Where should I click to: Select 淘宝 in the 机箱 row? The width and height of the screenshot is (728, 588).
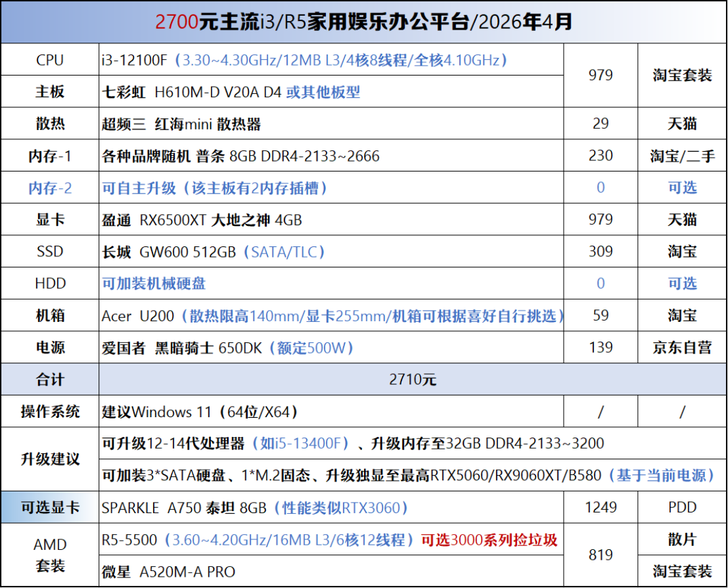click(682, 315)
